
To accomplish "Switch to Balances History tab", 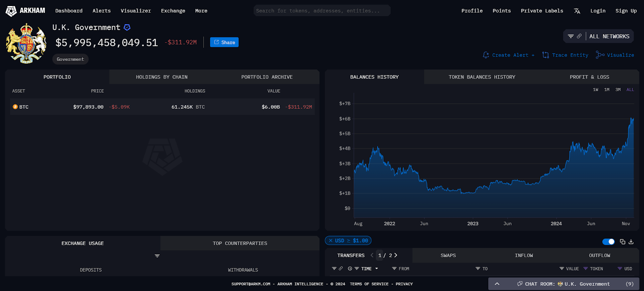I will coord(374,77).
